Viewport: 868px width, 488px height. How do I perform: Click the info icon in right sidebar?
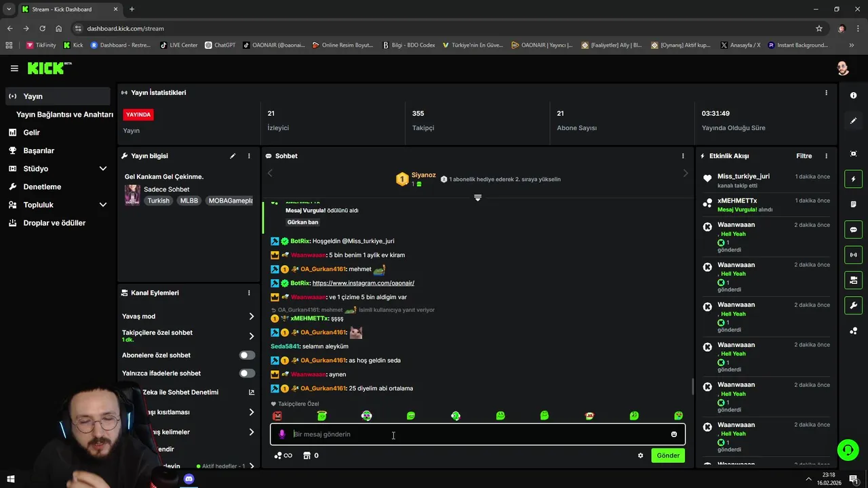pos(853,96)
